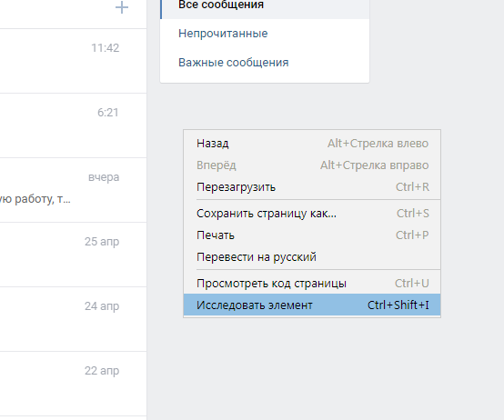
Task: Open the conversation dated 24 апр
Action: point(74,319)
